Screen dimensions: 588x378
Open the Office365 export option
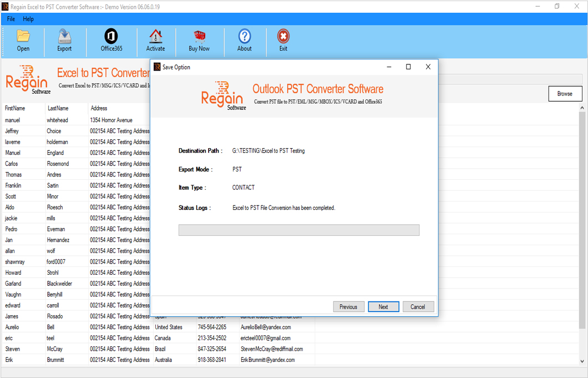click(111, 40)
